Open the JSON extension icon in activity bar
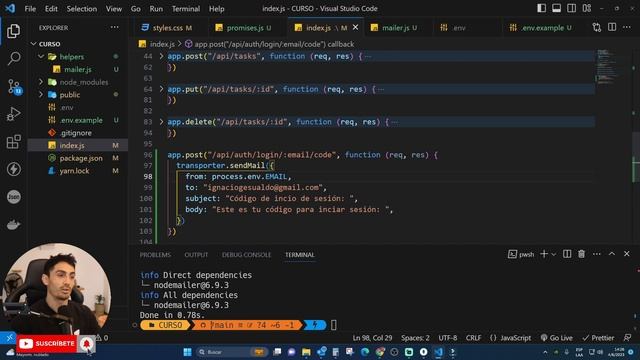 click(13, 197)
